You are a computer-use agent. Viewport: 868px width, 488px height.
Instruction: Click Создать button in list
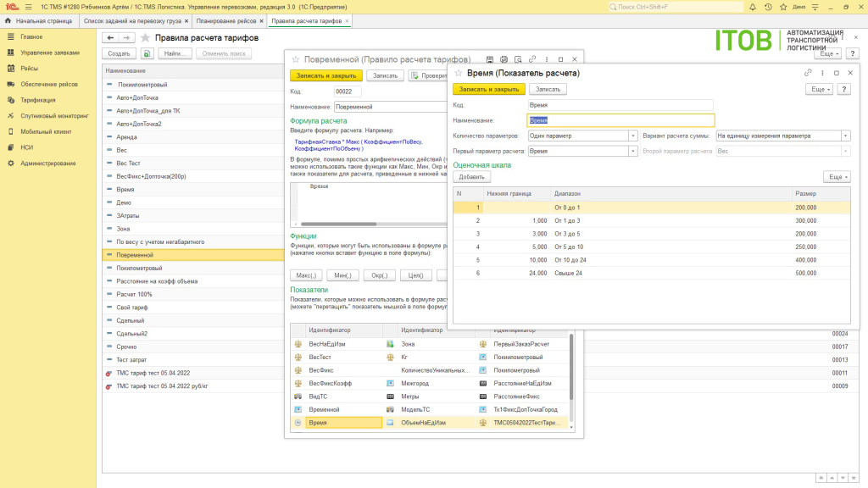(x=119, y=53)
